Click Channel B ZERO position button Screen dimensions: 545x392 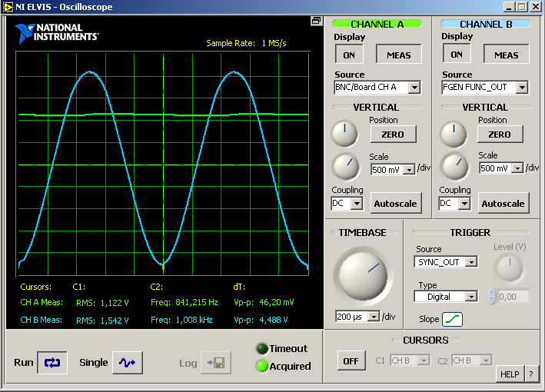tap(500, 135)
